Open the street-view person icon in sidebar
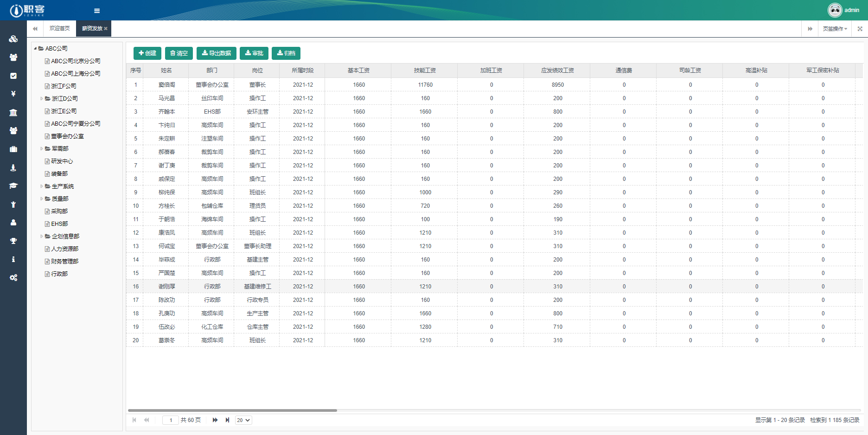 tap(13, 167)
